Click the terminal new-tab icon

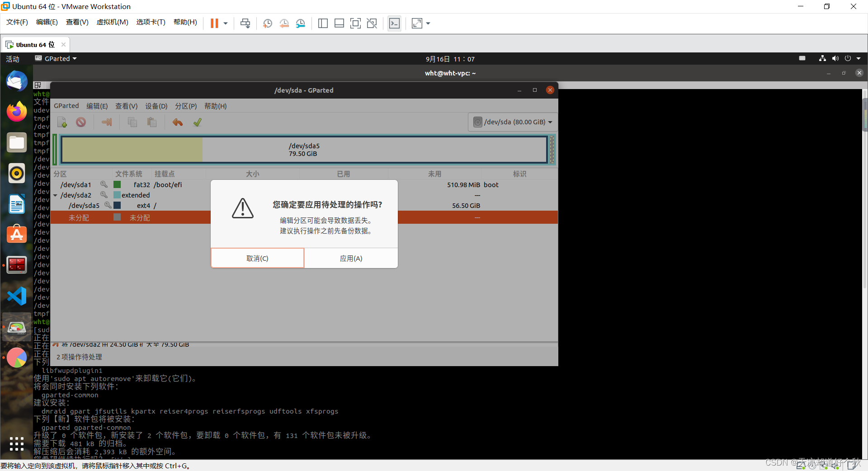(x=38, y=85)
